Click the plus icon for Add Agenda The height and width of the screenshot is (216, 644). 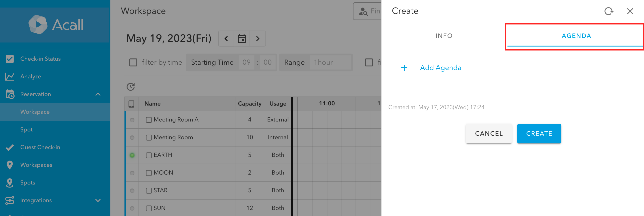coord(404,68)
